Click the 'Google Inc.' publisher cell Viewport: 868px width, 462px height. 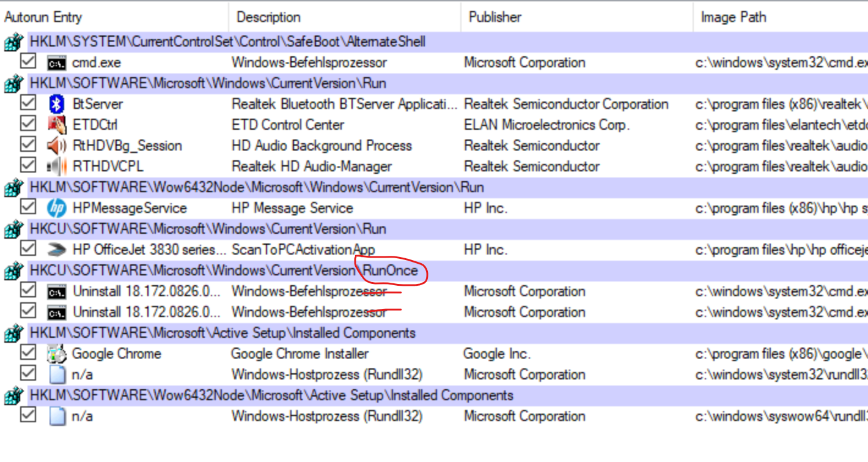tap(496, 354)
